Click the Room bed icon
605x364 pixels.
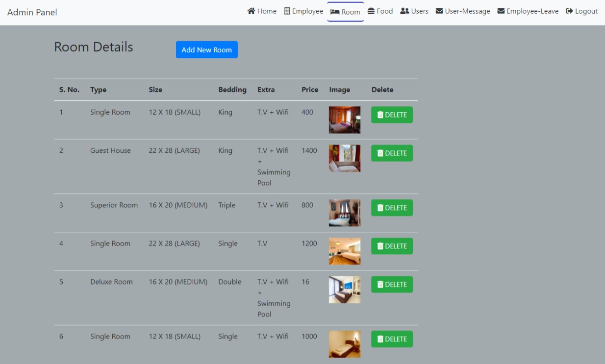pyautogui.click(x=335, y=12)
